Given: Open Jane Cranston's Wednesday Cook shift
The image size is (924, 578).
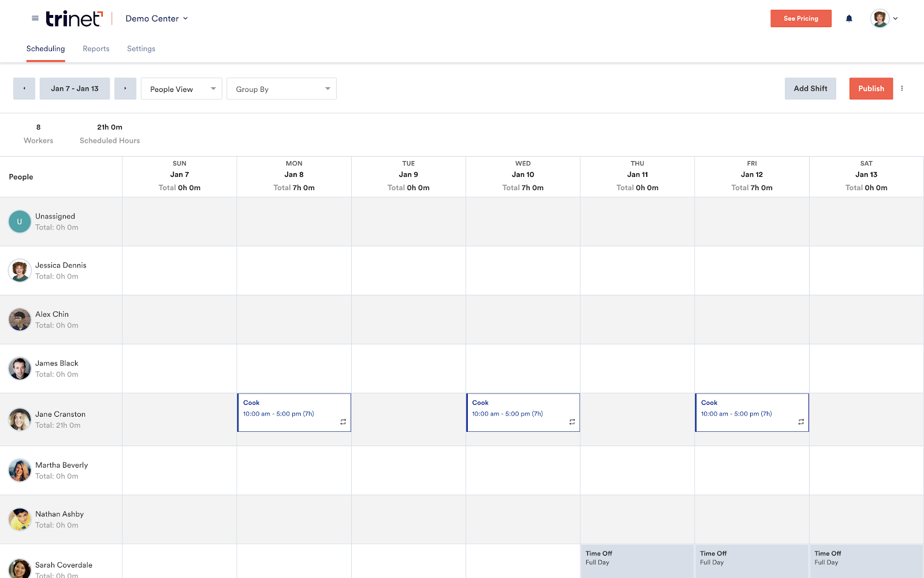Looking at the screenshot, I should [x=523, y=413].
